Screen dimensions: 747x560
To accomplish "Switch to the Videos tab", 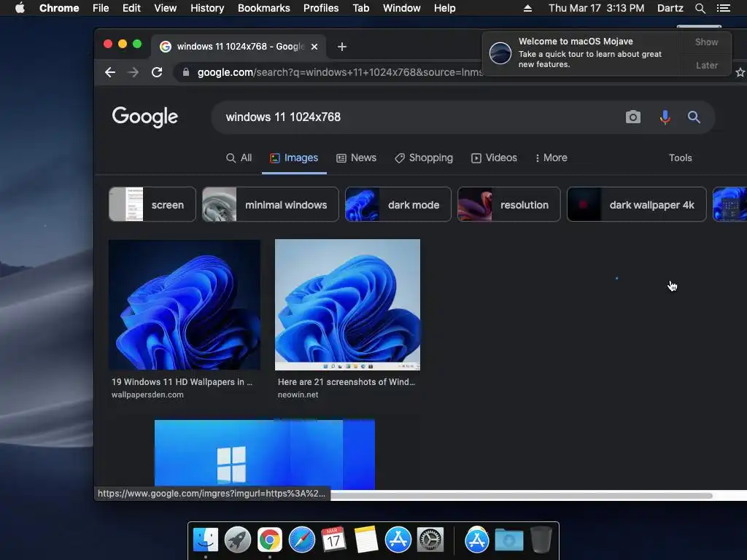I will click(494, 158).
